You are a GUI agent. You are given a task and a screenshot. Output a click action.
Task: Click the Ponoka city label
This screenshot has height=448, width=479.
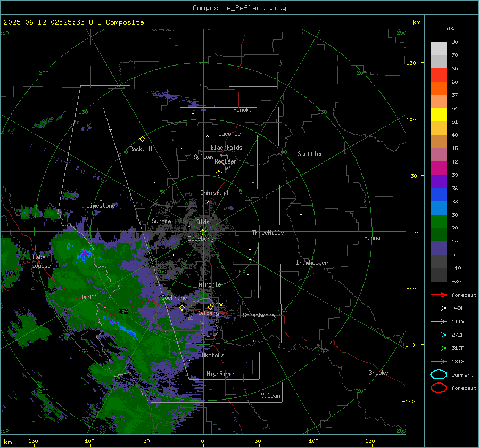point(243,110)
